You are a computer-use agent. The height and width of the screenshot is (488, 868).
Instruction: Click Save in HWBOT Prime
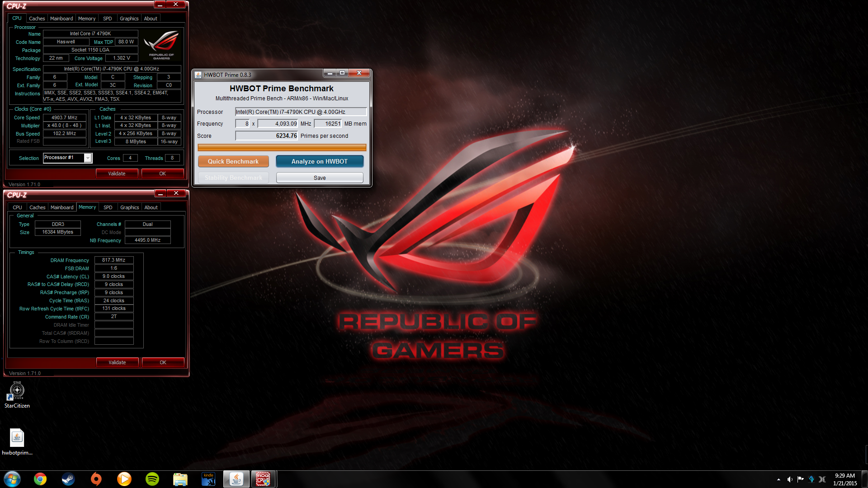pos(320,178)
